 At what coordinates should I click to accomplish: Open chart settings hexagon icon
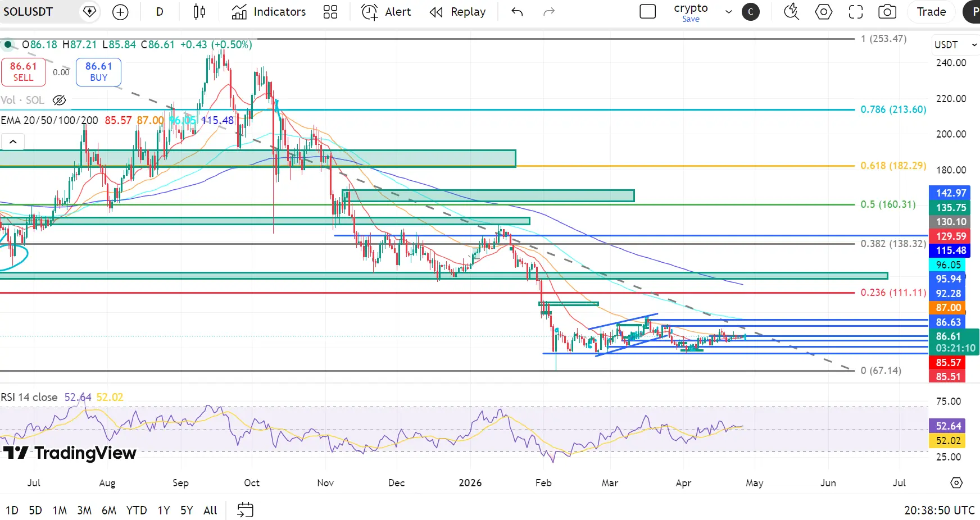[824, 12]
